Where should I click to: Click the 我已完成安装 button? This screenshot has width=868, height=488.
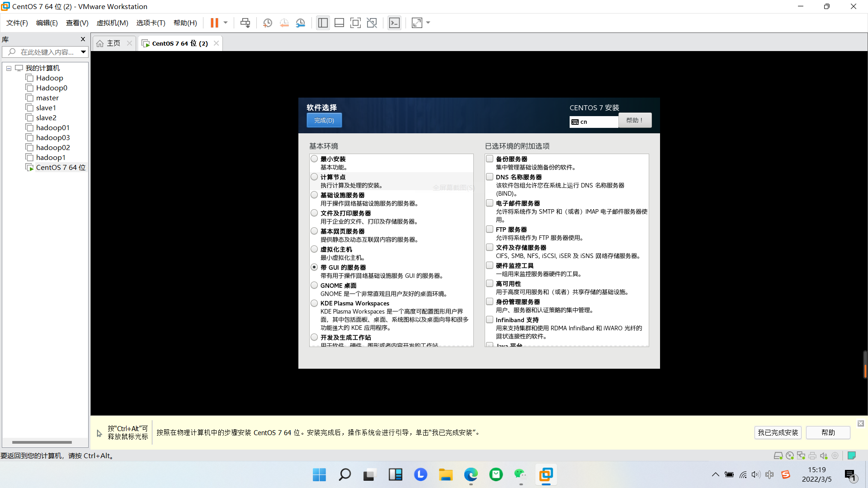point(778,432)
